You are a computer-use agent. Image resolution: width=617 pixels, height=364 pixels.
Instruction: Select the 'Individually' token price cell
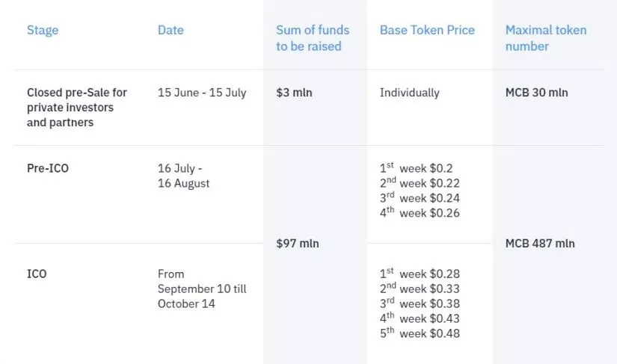(409, 93)
